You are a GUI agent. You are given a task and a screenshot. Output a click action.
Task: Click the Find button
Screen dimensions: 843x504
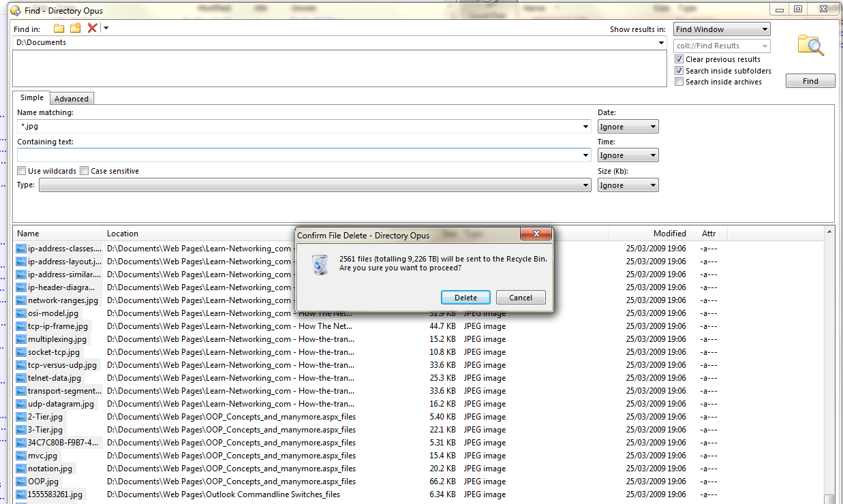[x=810, y=81]
